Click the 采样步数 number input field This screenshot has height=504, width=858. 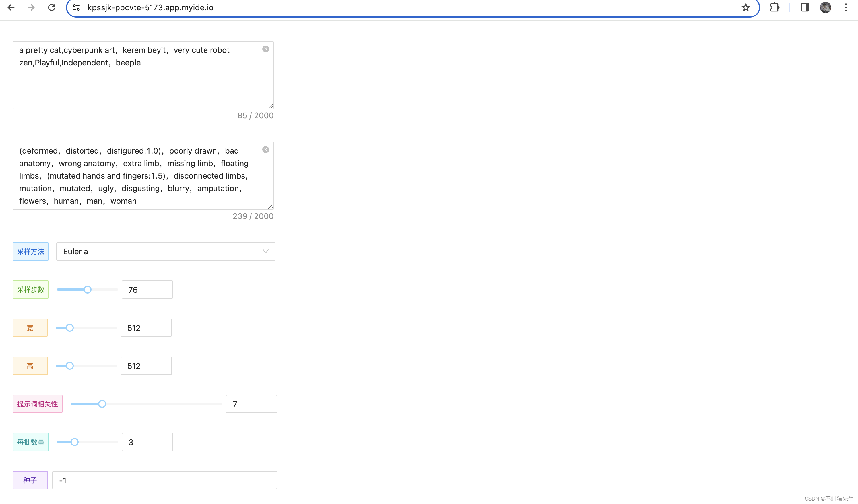pos(147,290)
